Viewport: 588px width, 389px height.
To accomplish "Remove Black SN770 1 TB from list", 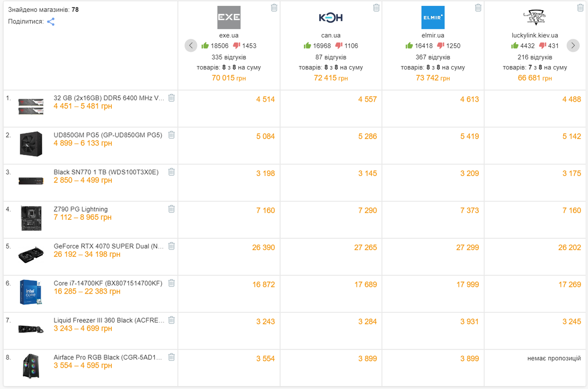I will pos(172,172).
